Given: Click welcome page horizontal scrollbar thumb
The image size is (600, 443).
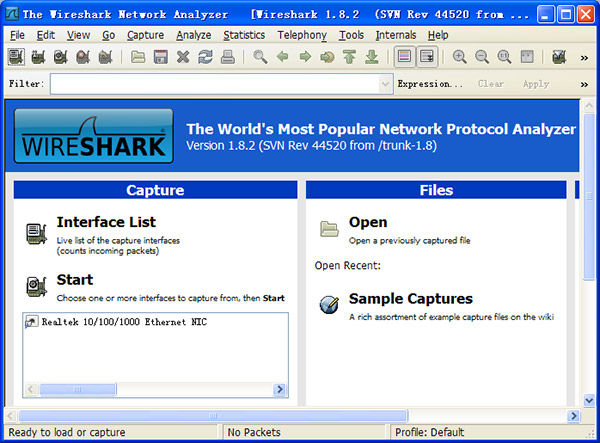Looking at the screenshot, I should [213, 416].
